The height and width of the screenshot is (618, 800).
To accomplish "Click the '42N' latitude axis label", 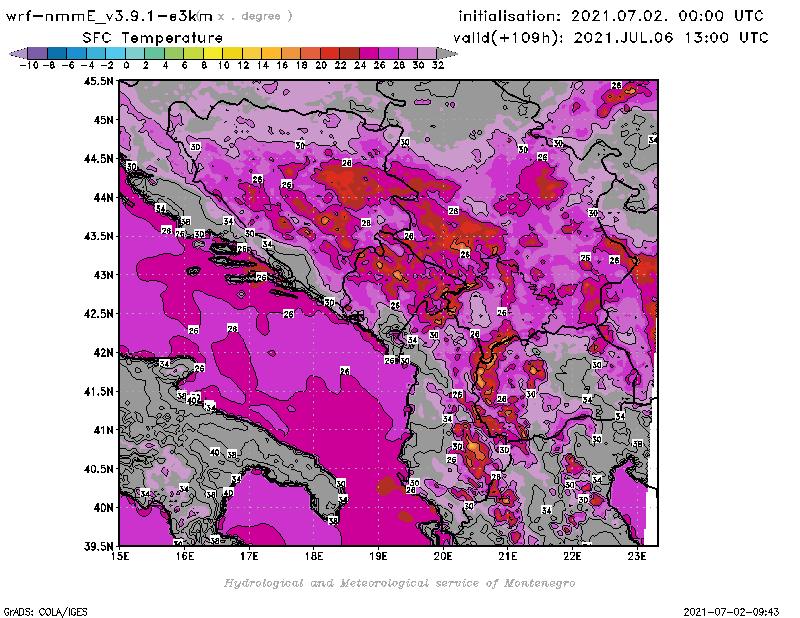I will [x=104, y=353].
